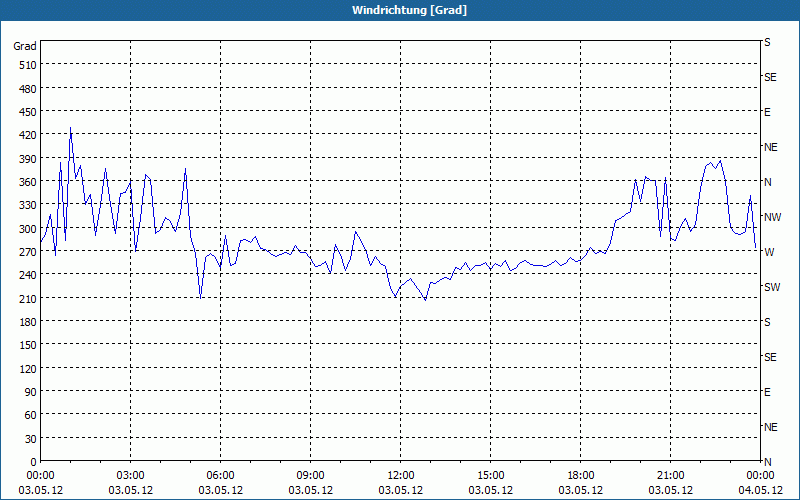Select the y-axis value "90"
The height and width of the screenshot is (500, 800).
point(31,392)
